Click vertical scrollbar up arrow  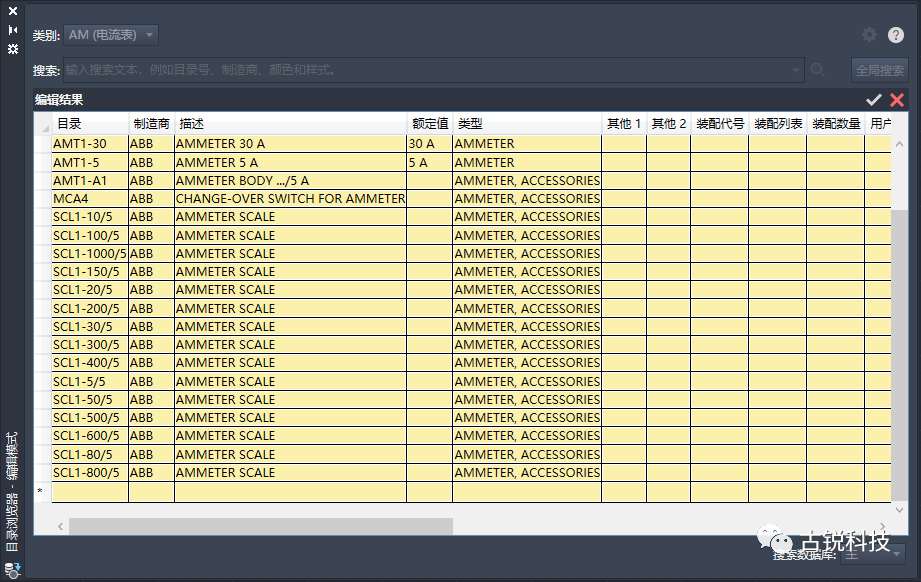coord(899,144)
